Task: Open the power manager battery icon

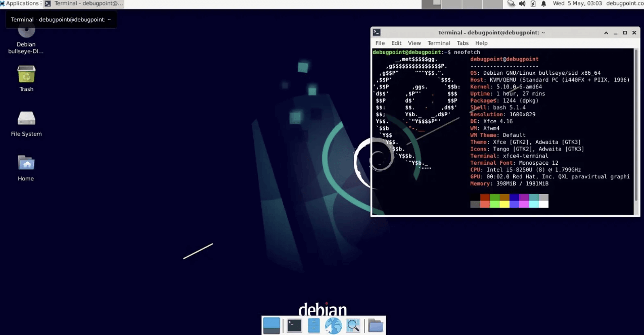Action: coord(533,4)
